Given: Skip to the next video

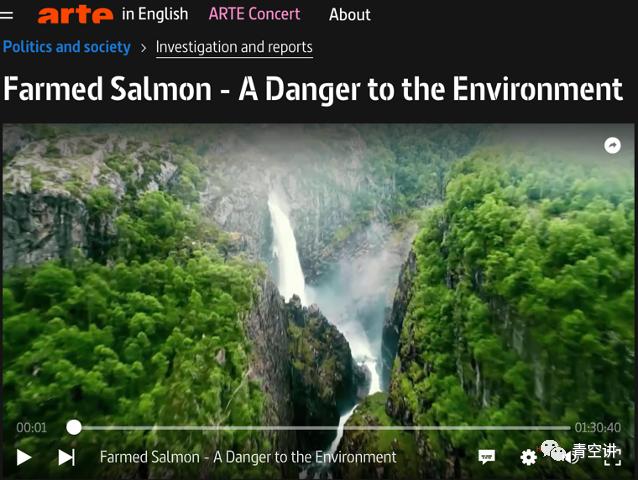Looking at the screenshot, I should click(67, 457).
